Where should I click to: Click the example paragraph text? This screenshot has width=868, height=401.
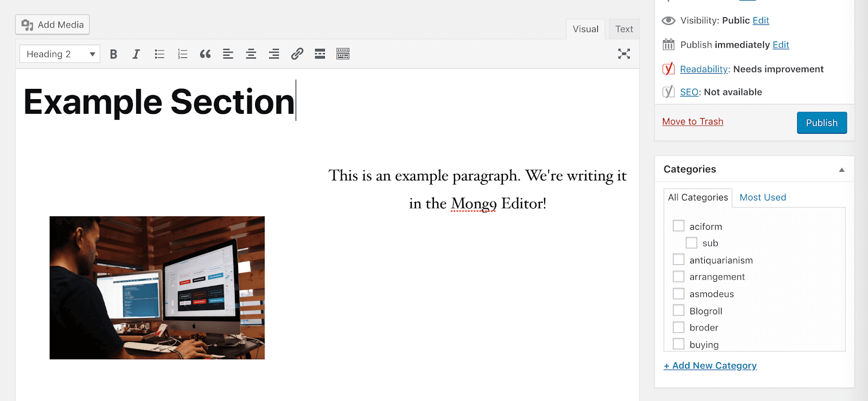pyautogui.click(x=477, y=190)
